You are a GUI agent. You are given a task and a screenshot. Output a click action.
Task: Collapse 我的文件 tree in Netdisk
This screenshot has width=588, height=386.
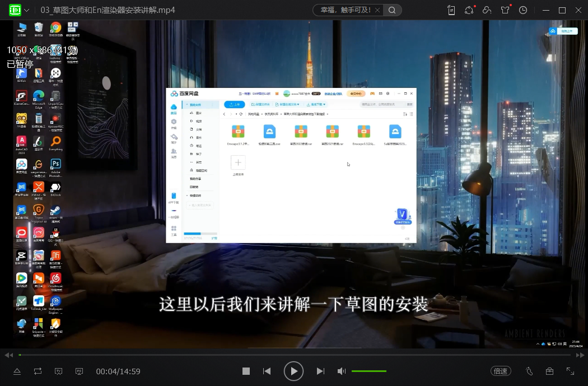[188, 105]
